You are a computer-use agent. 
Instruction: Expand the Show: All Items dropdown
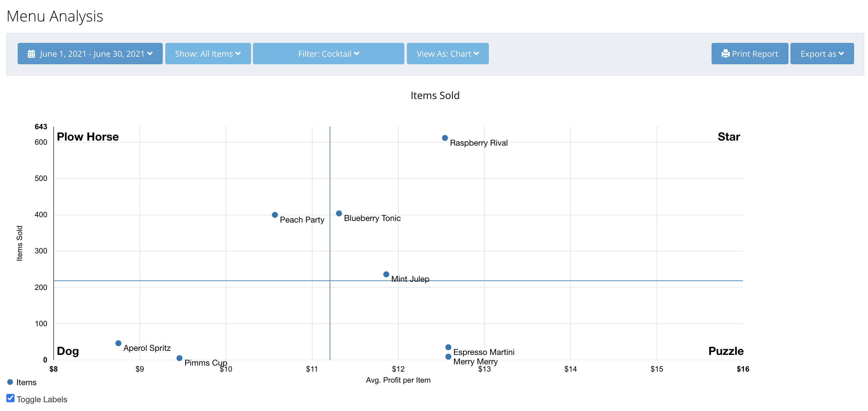[x=208, y=54]
